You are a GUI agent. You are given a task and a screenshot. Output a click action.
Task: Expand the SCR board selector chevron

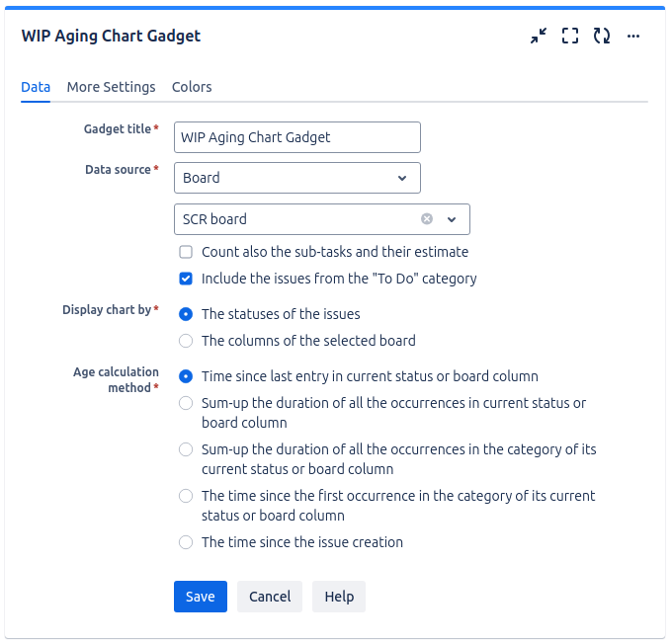[x=452, y=219]
